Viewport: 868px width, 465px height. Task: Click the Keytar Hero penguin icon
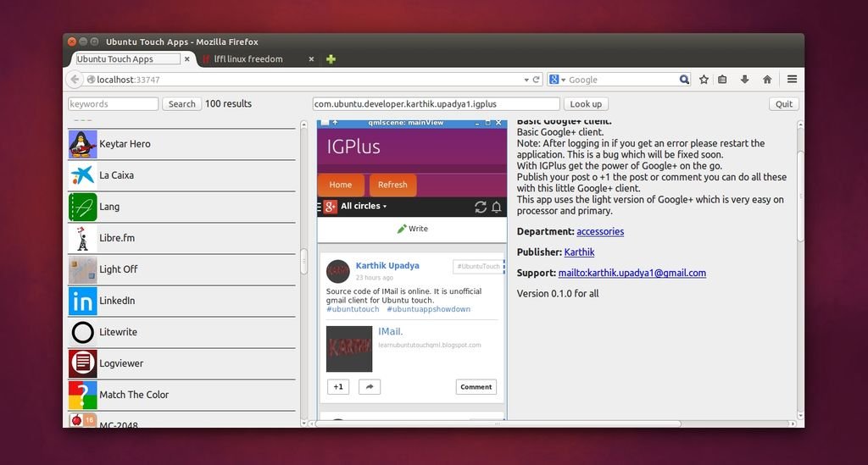(82, 144)
